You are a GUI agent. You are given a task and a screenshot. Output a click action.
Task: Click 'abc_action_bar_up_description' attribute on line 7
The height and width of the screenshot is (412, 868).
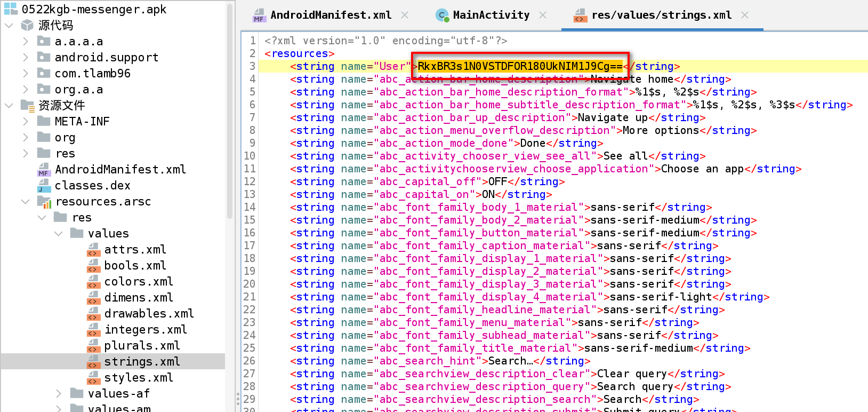click(472, 117)
